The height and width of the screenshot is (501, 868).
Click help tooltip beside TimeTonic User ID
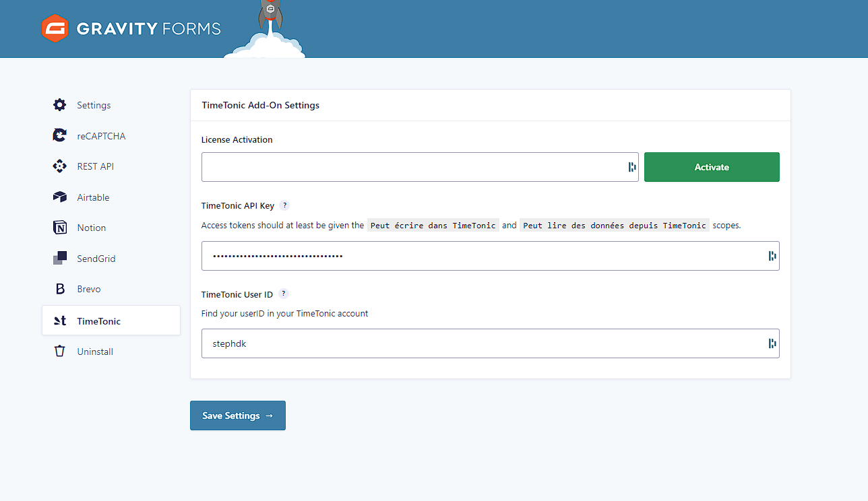coord(284,294)
